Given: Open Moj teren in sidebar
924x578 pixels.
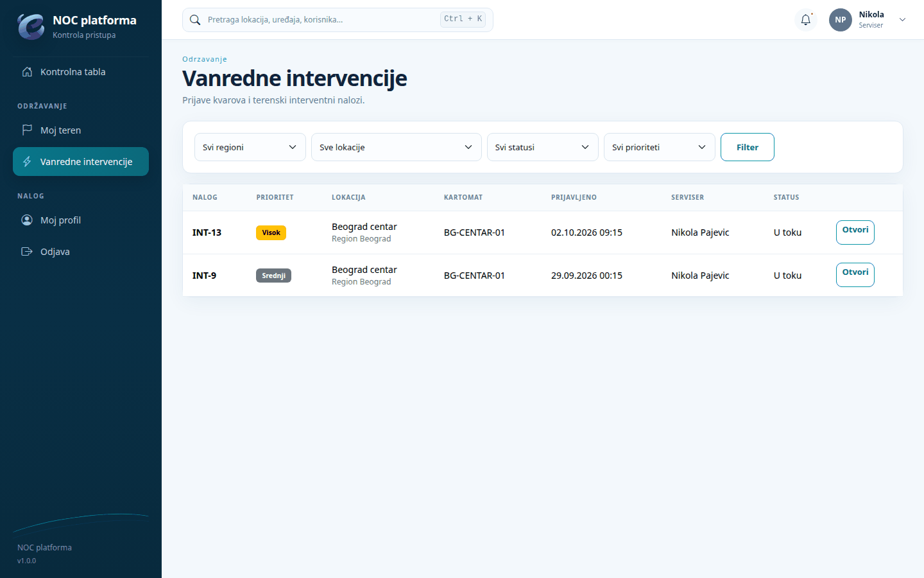Looking at the screenshot, I should (81, 130).
